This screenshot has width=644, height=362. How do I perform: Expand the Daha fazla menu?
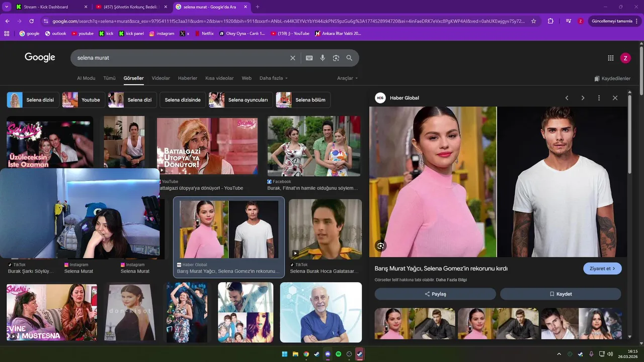274,78
